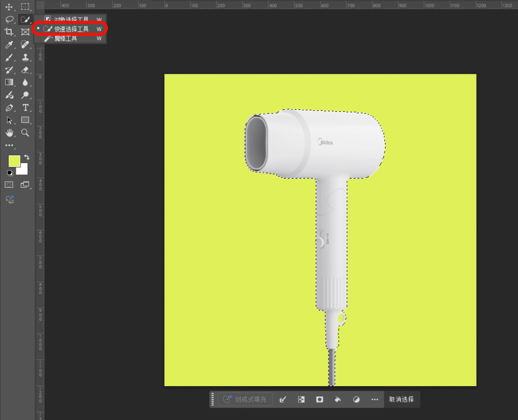Swap foreground and background colors
518x420 pixels.
(26, 158)
